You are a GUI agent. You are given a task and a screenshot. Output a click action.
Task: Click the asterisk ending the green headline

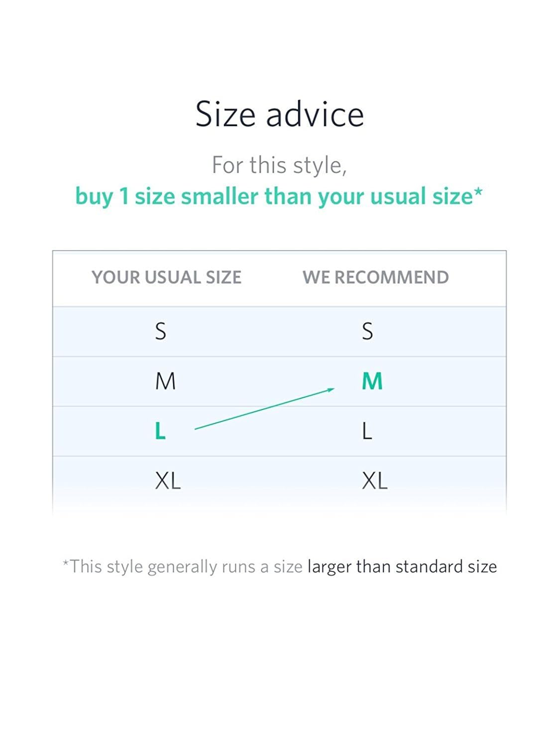478,192
